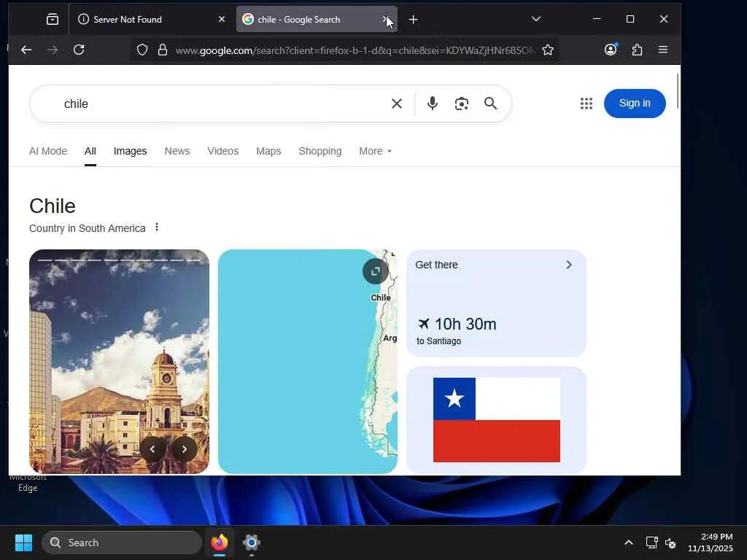
Task: Open the Chile clock tower photo
Action: [119, 362]
